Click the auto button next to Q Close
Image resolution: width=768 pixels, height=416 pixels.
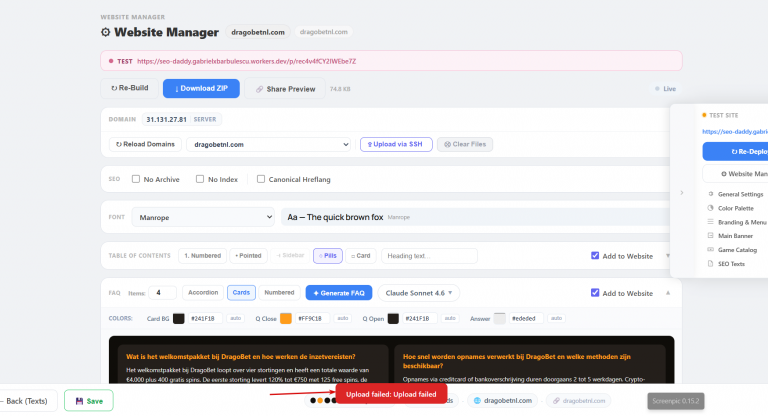click(343, 318)
